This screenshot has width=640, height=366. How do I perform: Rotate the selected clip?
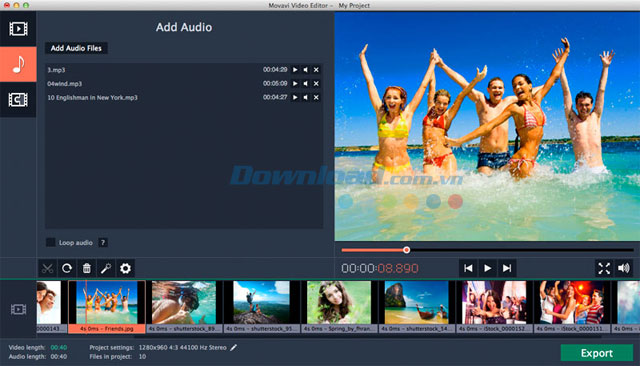(67, 268)
